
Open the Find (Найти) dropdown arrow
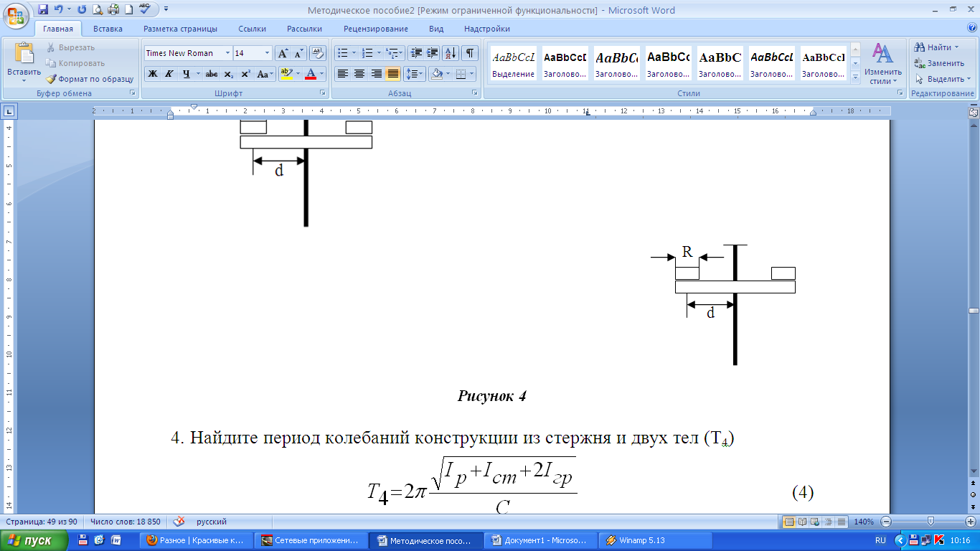[x=956, y=47]
